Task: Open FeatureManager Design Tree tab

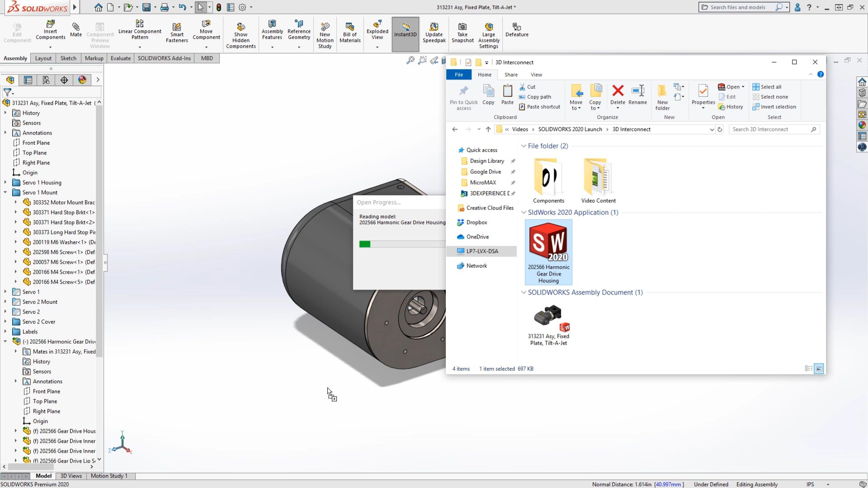Action: point(10,80)
